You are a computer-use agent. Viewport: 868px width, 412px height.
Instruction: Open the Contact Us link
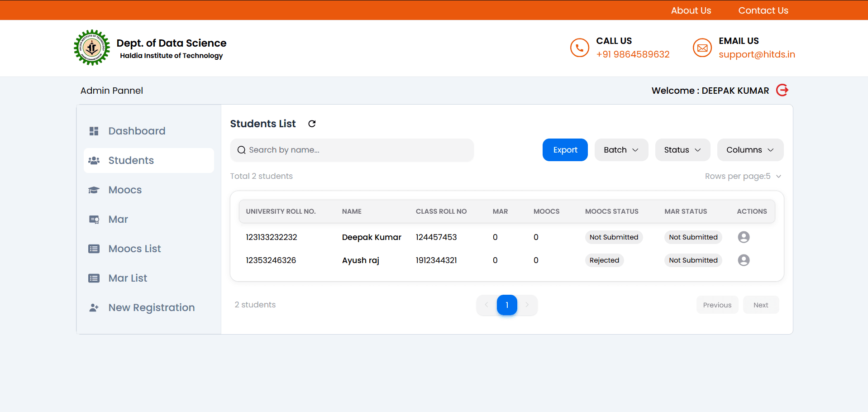point(763,10)
